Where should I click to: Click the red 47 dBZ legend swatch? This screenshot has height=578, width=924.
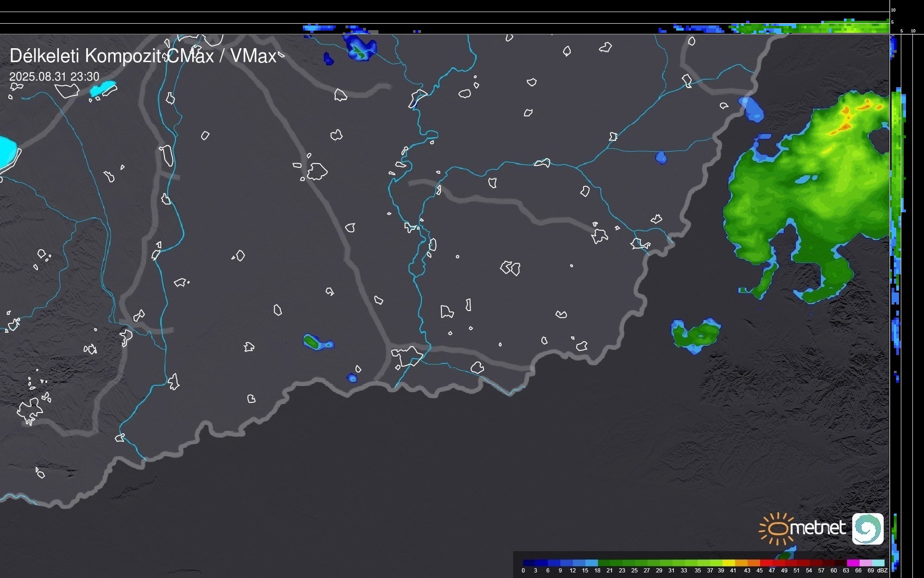click(778, 563)
